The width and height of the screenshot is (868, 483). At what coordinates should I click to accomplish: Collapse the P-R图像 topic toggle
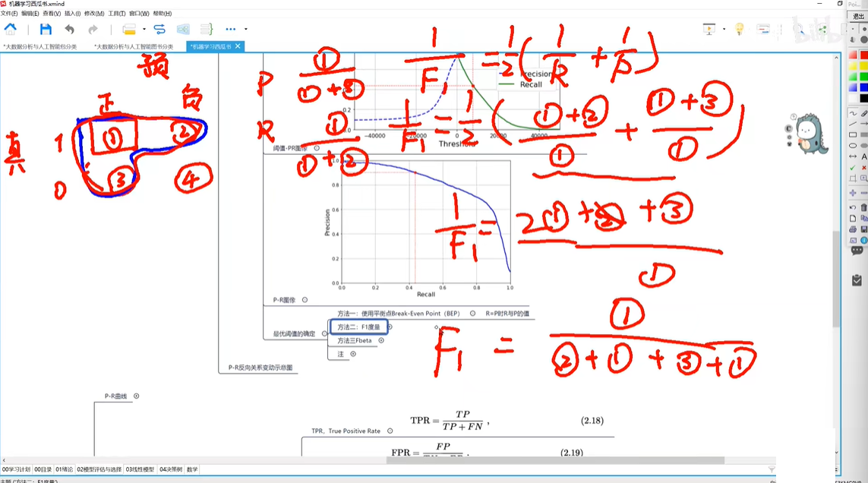[305, 300]
